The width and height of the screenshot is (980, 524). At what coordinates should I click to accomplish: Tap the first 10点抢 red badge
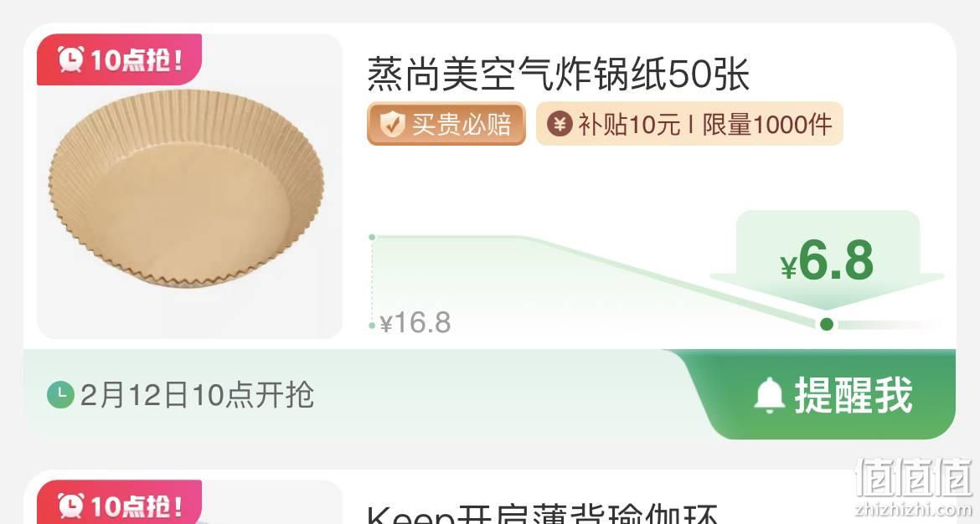point(120,59)
